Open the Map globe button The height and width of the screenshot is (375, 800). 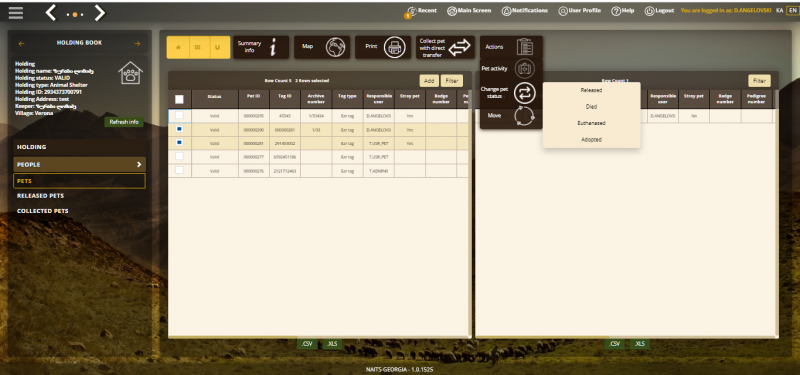[321, 47]
